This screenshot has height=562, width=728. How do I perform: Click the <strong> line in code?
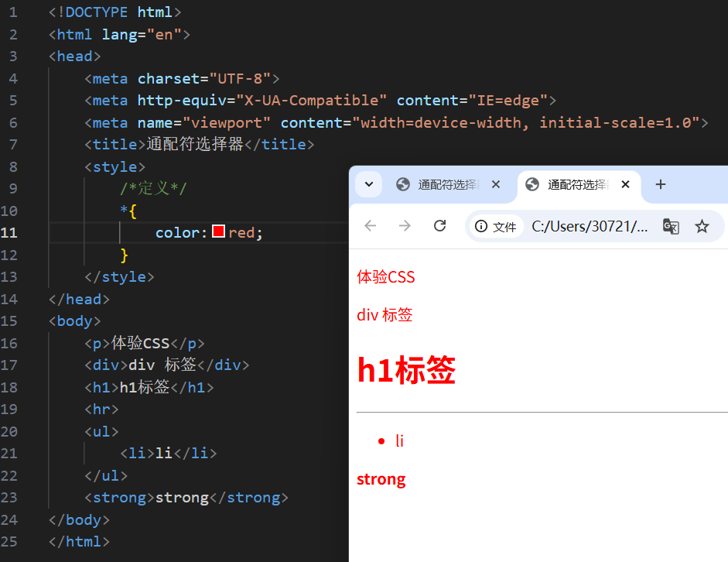[x=186, y=498]
